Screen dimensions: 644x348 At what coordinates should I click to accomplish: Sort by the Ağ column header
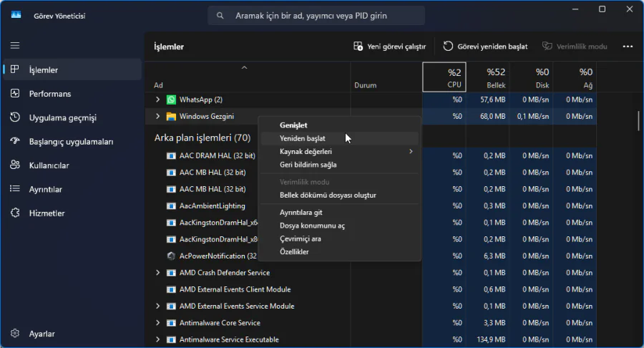575,77
